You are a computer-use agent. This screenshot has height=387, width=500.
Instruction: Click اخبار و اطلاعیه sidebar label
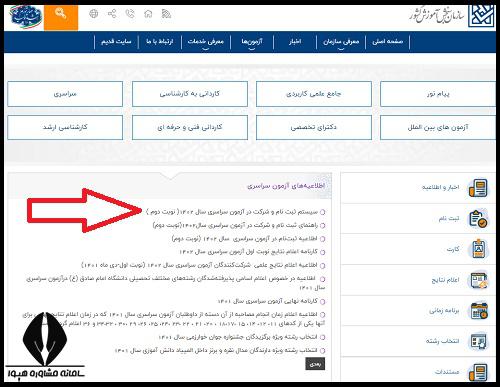(x=440, y=188)
